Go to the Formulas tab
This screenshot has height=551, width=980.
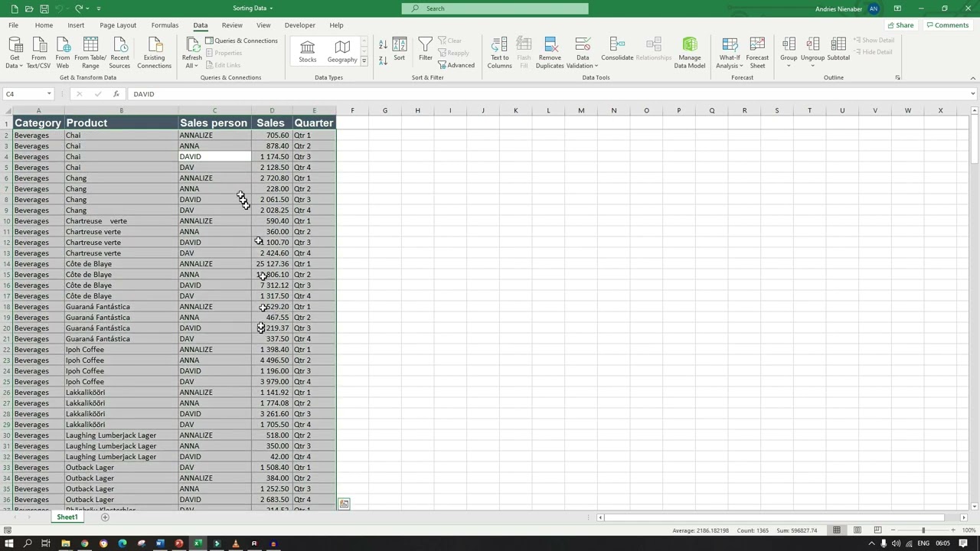165,25
